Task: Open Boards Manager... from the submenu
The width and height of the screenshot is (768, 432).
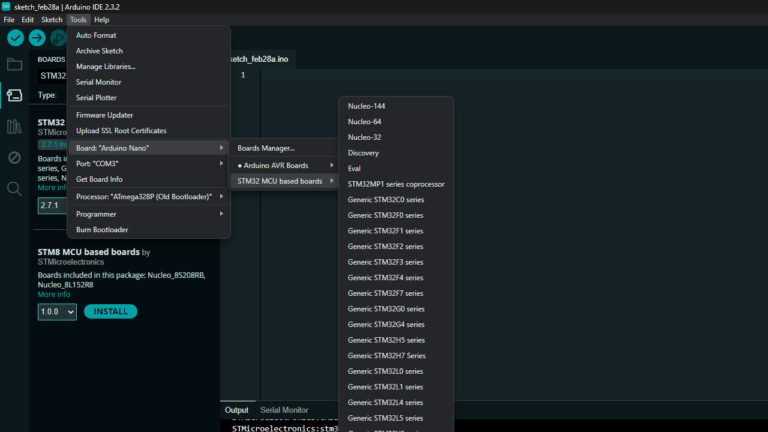Action: coord(266,148)
